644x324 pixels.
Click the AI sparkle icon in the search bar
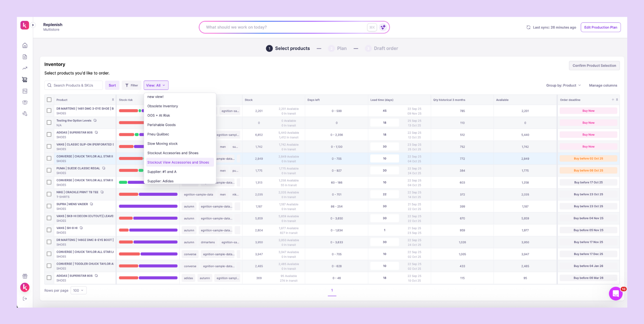383,27
